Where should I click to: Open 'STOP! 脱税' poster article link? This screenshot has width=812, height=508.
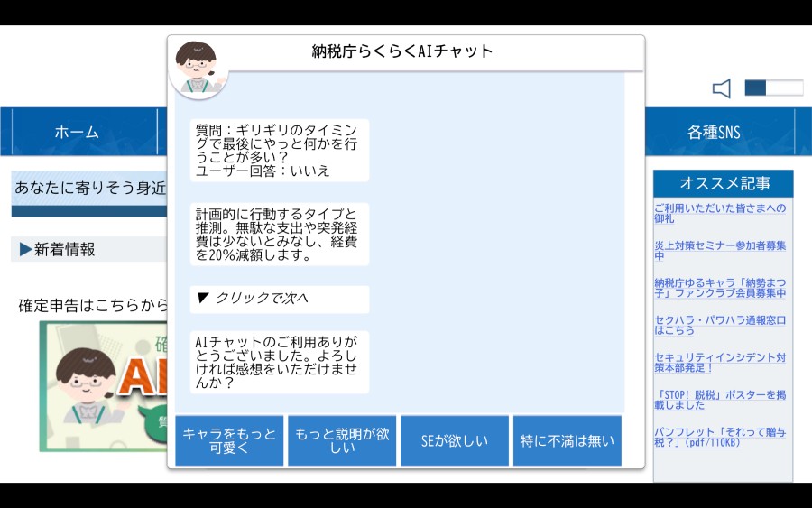[720, 400]
